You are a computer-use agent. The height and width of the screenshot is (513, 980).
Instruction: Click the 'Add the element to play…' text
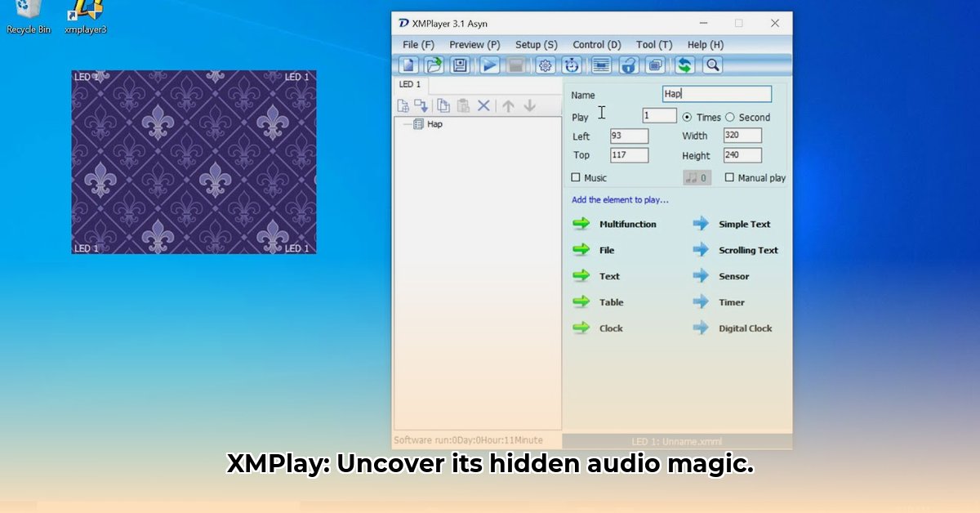pyautogui.click(x=620, y=199)
